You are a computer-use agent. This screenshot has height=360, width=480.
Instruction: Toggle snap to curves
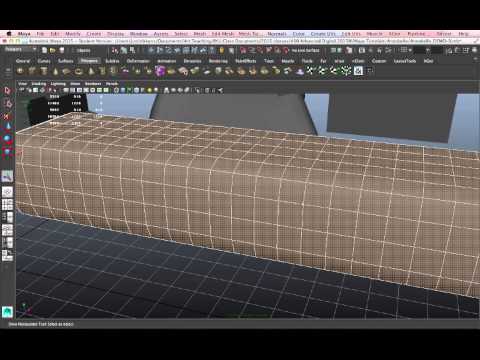point(252,50)
